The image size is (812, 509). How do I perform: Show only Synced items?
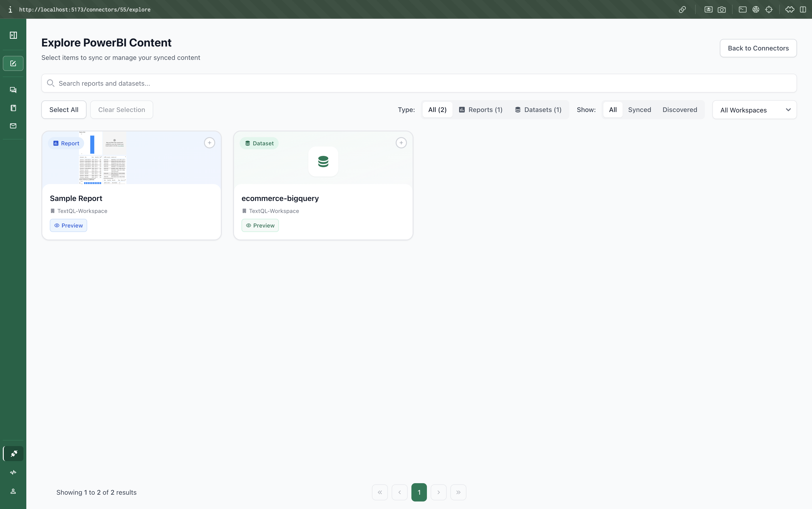(x=639, y=110)
